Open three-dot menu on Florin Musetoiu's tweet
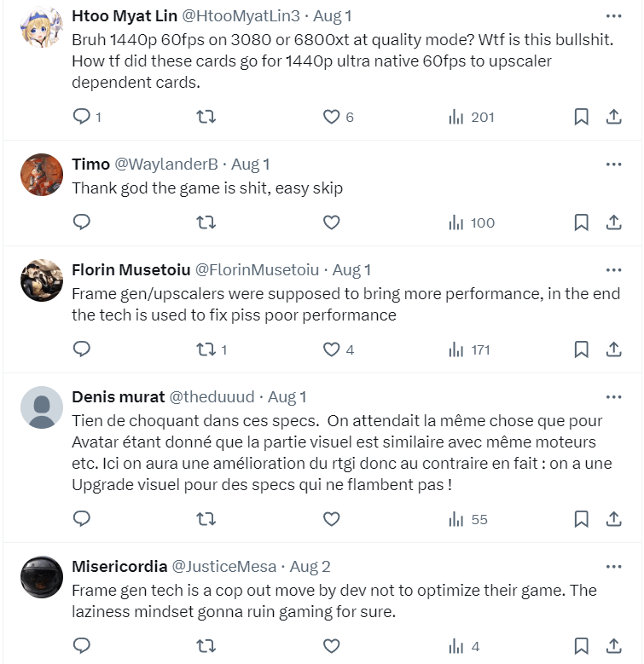644x664 pixels. pyautogui.click(x=613, y=270)
